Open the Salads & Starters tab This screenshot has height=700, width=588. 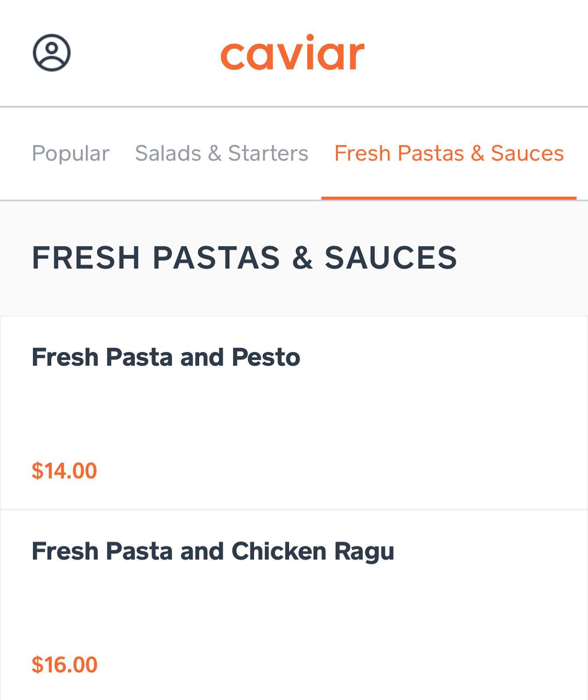point(222,154)
